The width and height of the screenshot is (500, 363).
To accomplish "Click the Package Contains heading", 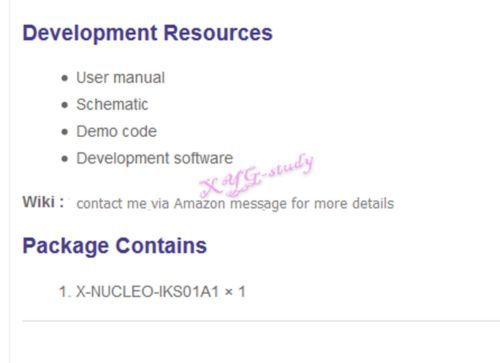I will tap(114, 246).
